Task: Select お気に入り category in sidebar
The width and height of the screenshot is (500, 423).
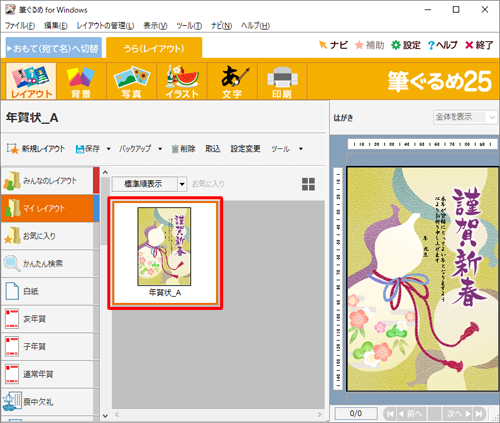Action: click(x=47, y=236)
